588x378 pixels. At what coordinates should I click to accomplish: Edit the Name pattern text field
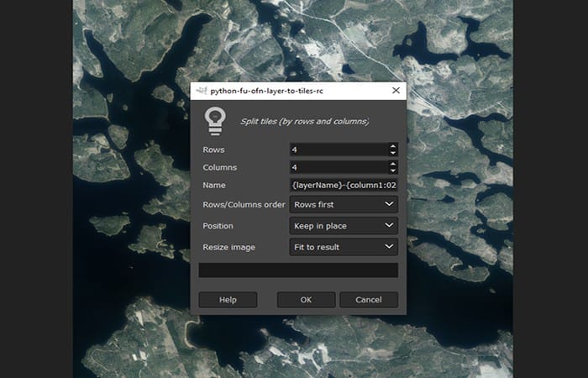pos(344,185)
